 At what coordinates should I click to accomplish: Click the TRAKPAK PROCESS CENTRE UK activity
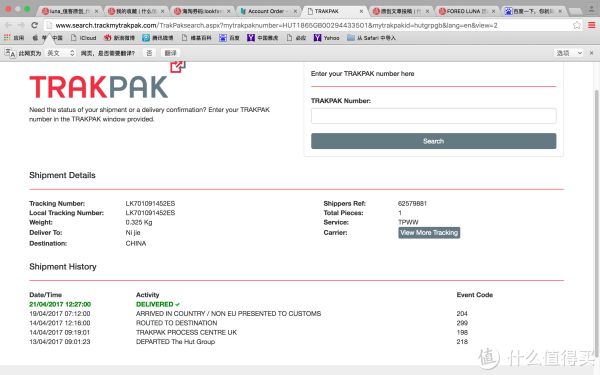186,333
